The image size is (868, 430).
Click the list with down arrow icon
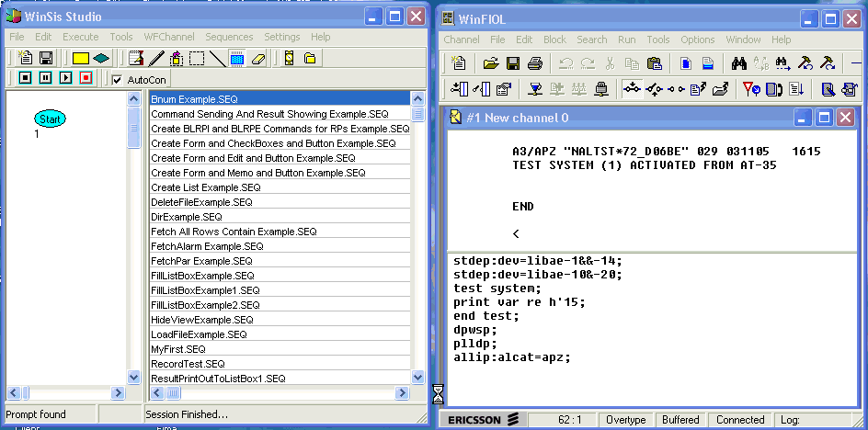pyautogui.click(x=796, y=88)
